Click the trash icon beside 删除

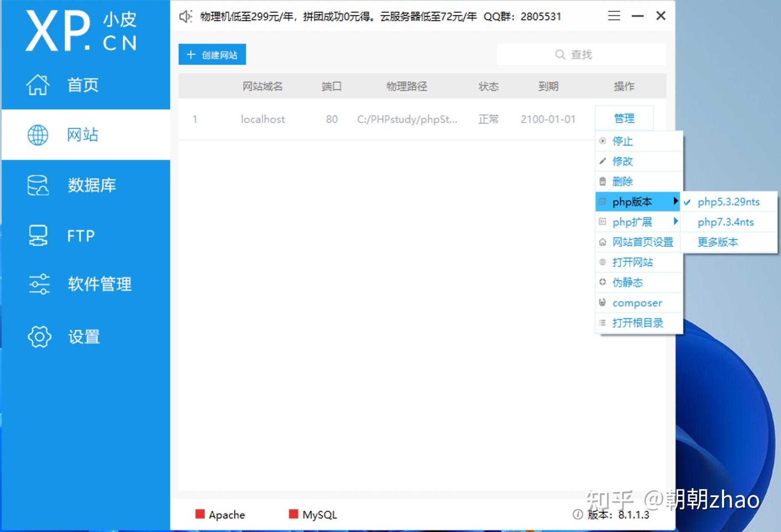pyautogui.click(x=603, y=181)
